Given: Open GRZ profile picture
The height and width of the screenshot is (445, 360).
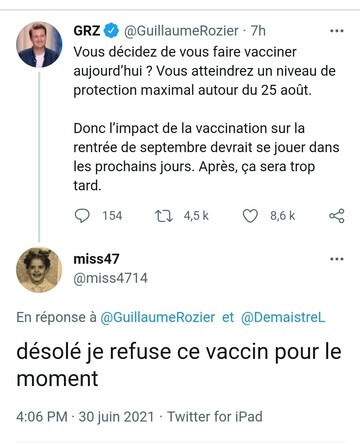Looking at the screenshot, I should click(39, 45).
